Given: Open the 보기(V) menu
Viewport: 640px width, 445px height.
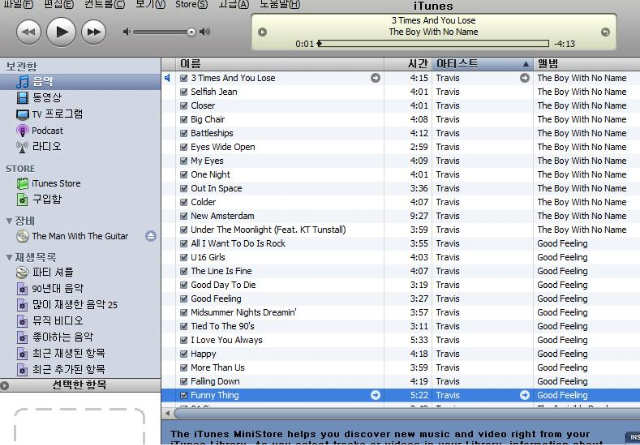Looking at the screenshot, I should [x=150, y=4].
